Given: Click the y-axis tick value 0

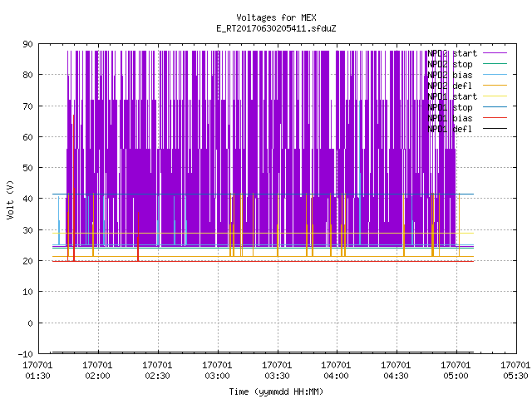Looking at the screenshot, I should click(30, 323).
